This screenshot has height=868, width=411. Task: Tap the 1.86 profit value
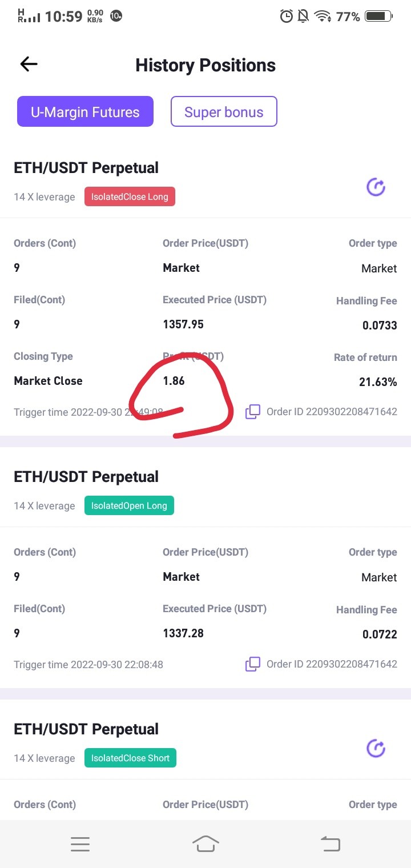(174, 381)
